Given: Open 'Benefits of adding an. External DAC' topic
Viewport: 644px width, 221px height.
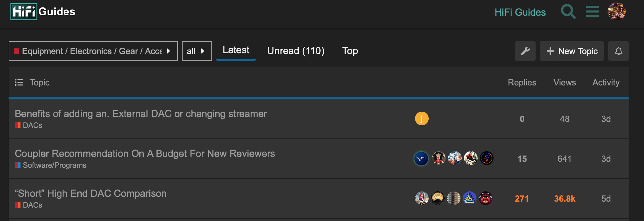Looking at the screenshot, I should coord(141,114).
